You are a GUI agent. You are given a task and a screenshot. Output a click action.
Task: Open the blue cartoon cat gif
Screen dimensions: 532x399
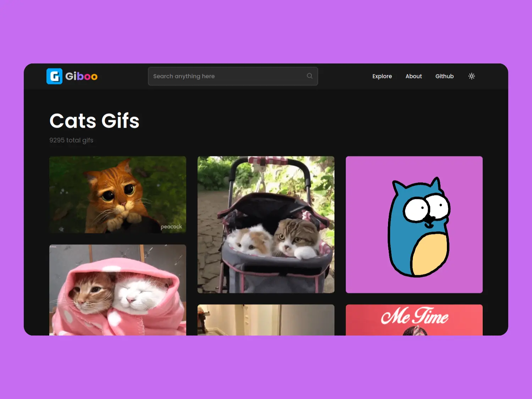click(x=414, y=225)
